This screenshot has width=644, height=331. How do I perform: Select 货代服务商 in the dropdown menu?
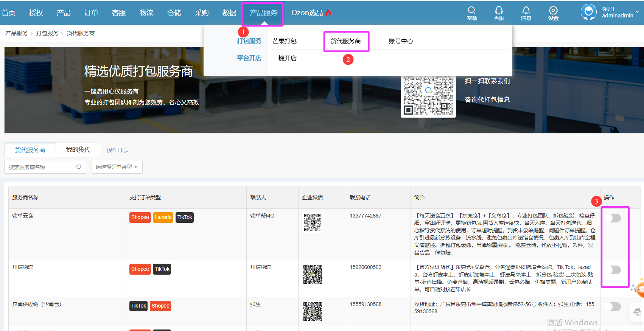[345, 41]
